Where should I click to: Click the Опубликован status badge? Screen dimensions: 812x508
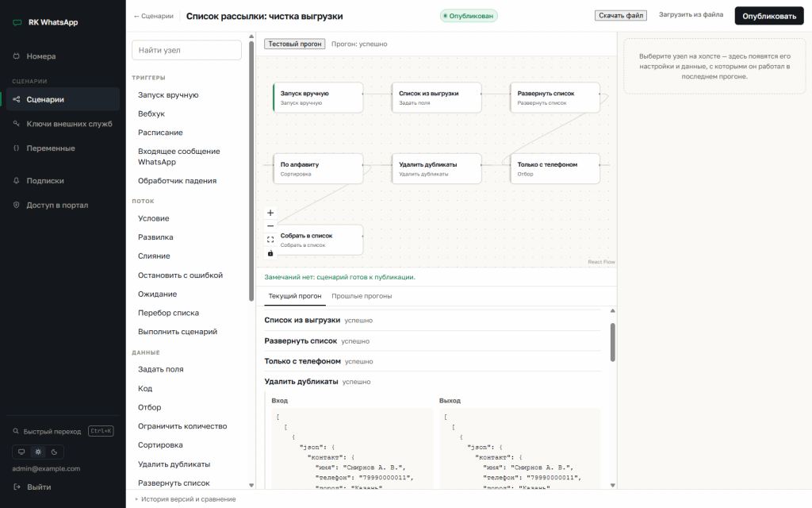[469, 16]
